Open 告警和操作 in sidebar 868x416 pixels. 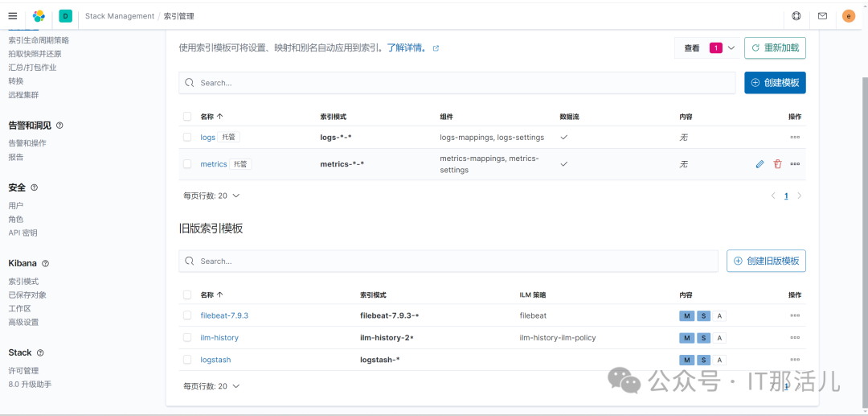click(27, 143)
